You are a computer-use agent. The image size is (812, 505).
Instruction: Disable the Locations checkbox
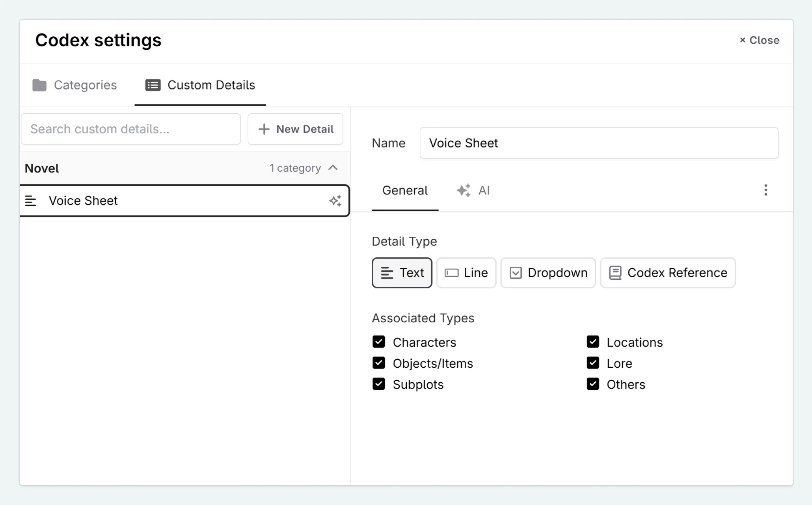coord(593,342)
